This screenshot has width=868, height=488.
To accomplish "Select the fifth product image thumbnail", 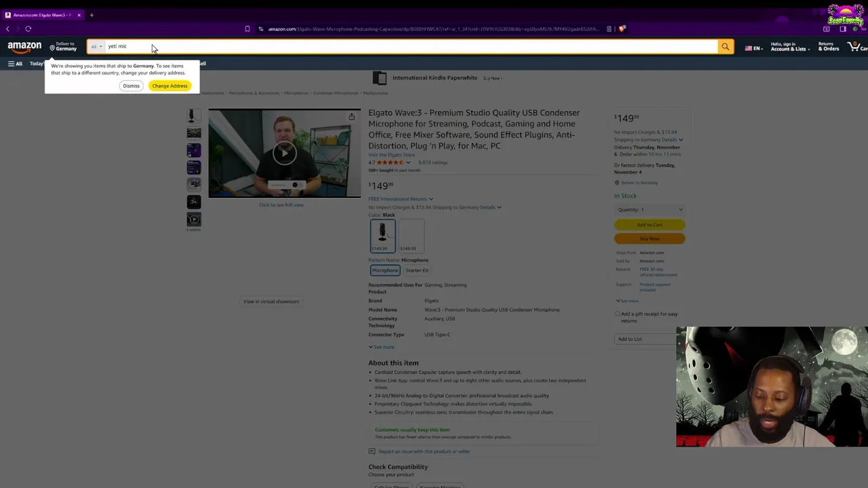I will point(194,184).
